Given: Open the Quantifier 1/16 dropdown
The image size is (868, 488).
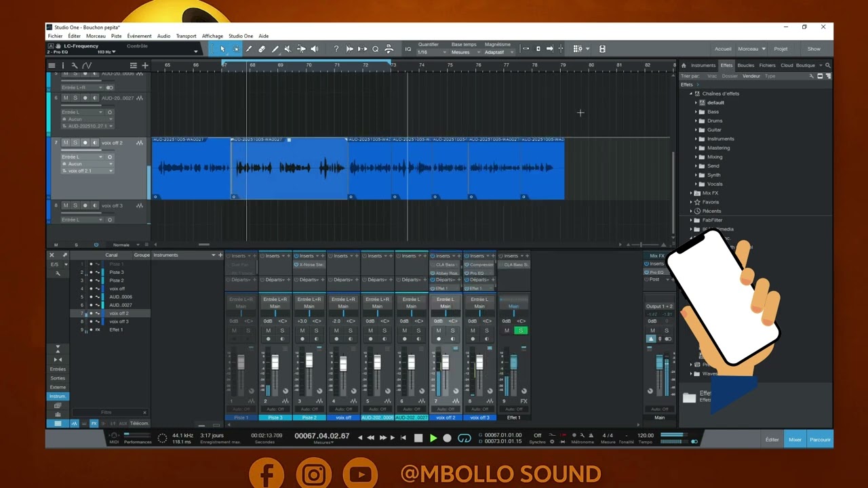Looking at the screenshot, I should coord(431,52).
